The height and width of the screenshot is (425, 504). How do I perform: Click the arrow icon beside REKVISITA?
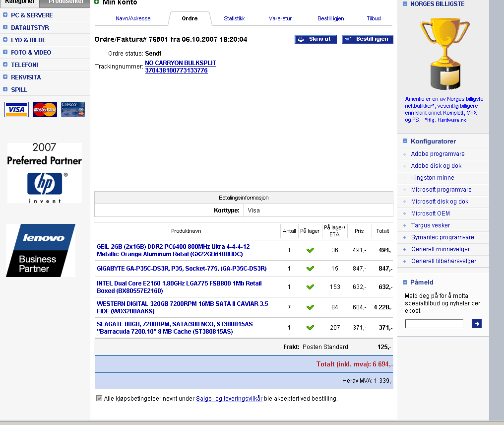[5, 77]
